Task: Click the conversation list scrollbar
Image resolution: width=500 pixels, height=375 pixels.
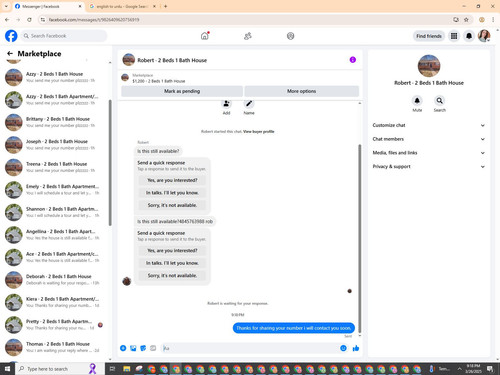Action: pos(110,162)
